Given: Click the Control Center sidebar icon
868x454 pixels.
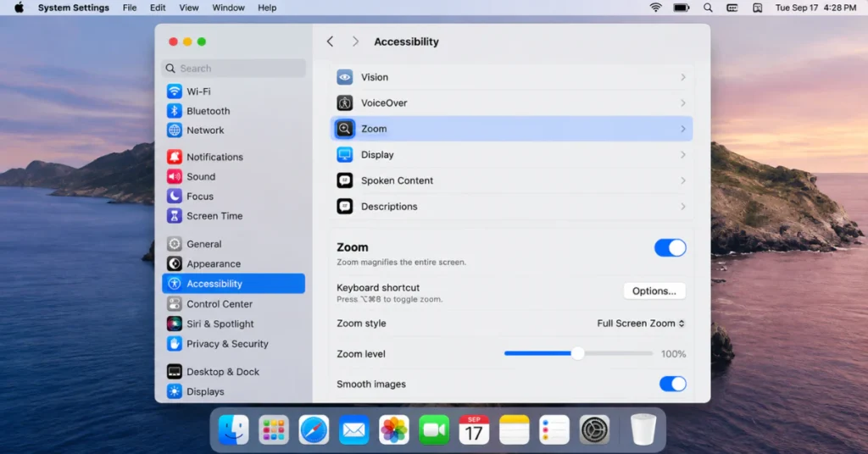Looking at the screenshot, I should pos(175,303).
